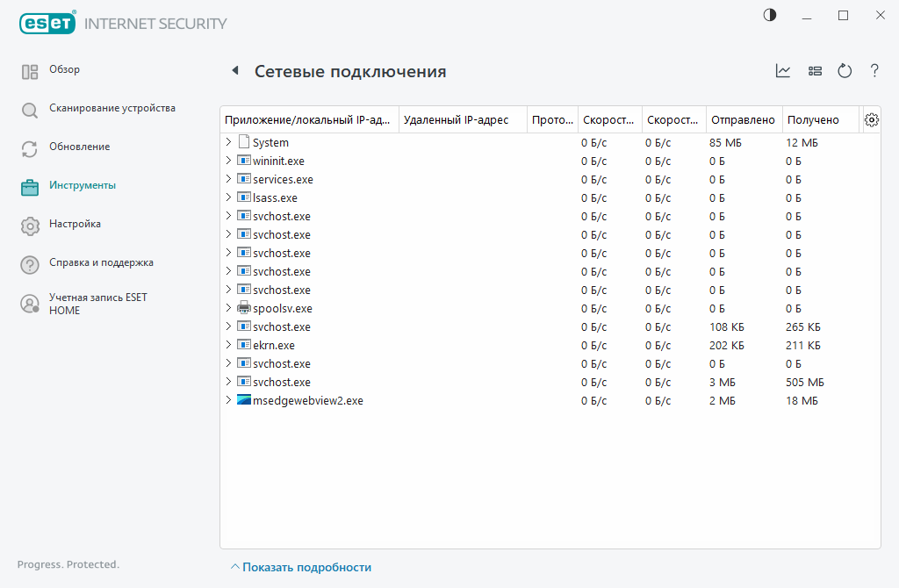Open the Обзор menu item
Screen dimensions: 899x588
[x=64, y=69]
